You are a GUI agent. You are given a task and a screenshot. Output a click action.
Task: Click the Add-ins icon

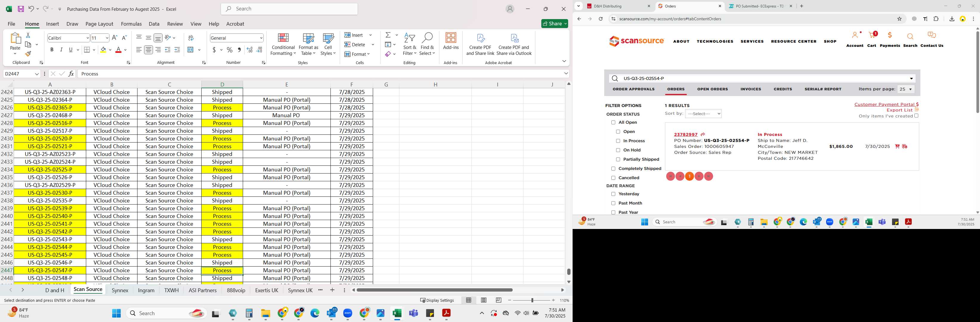tap(451, 41)
